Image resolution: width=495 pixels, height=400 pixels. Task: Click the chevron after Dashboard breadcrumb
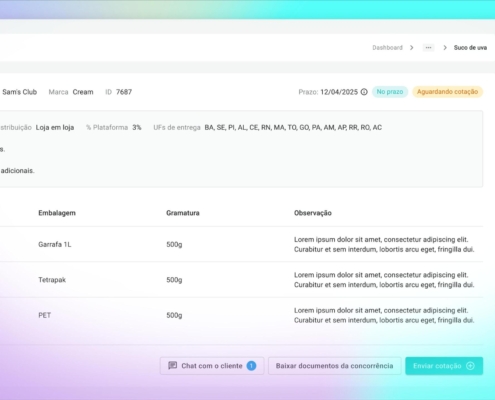(x=412, y=48)
